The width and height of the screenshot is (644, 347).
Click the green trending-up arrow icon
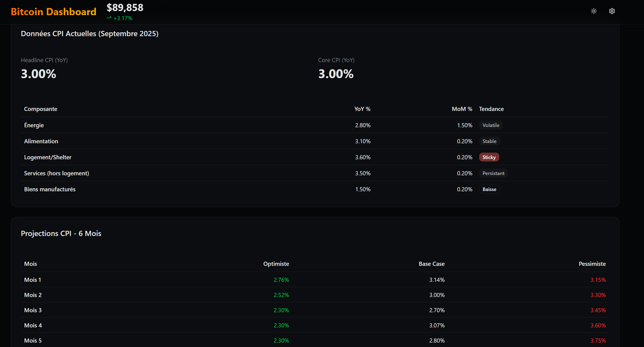tap(109, 18)
